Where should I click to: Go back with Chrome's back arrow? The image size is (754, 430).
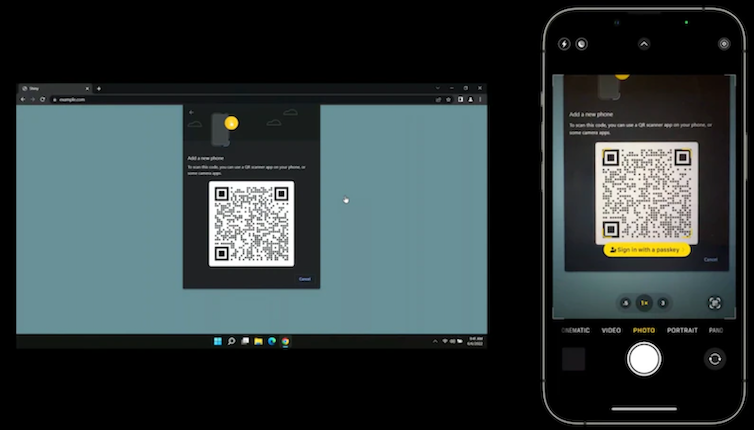click(x=23, y=100)
